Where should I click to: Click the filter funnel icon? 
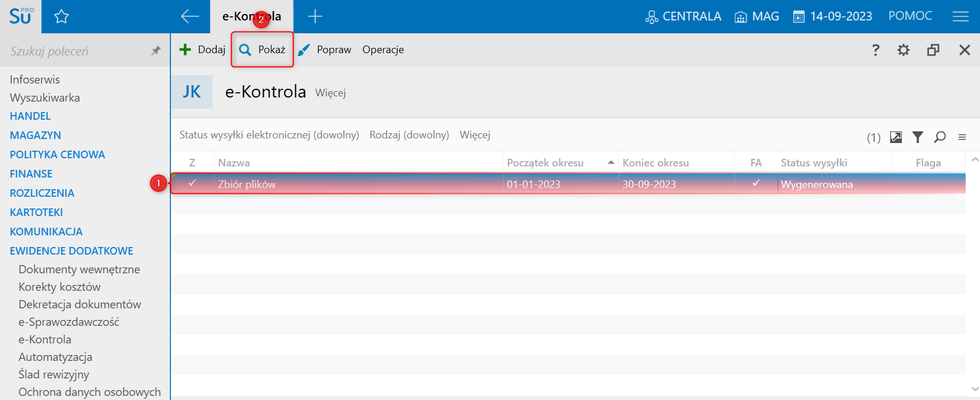[x=918, y=137]
